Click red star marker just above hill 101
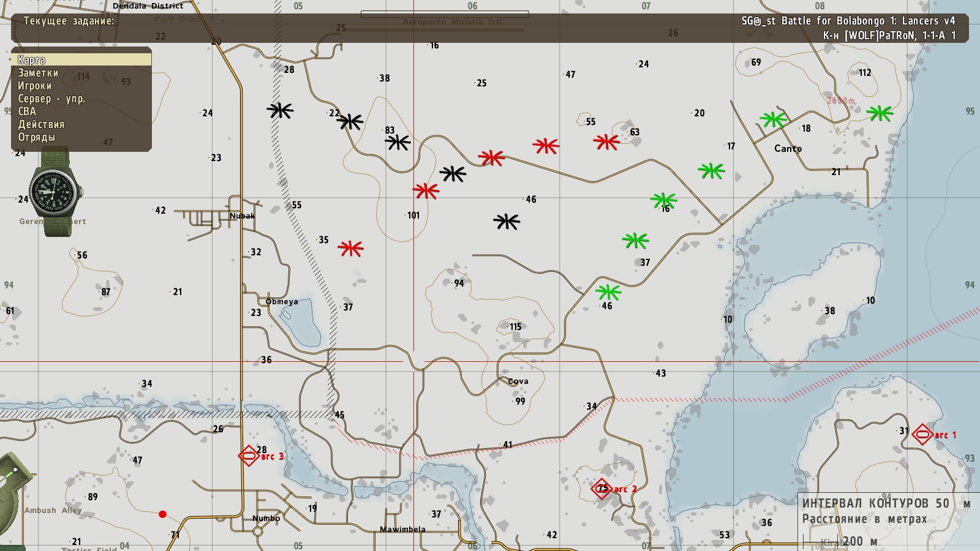980x551 pixels. point(426,191)
